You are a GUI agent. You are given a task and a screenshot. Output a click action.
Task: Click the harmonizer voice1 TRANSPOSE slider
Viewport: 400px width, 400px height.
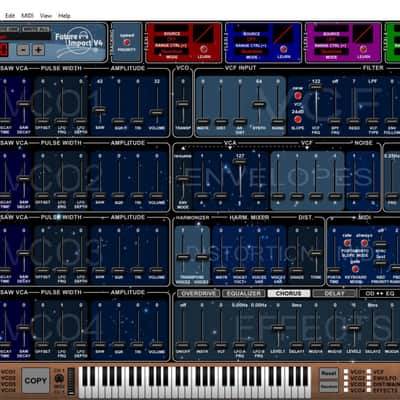coord(183,257)
